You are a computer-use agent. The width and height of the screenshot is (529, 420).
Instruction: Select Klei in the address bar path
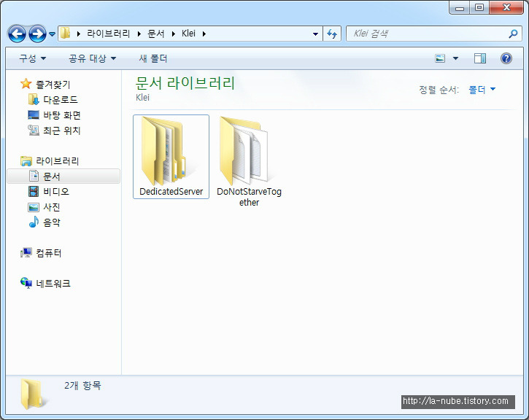click(188, 34)
